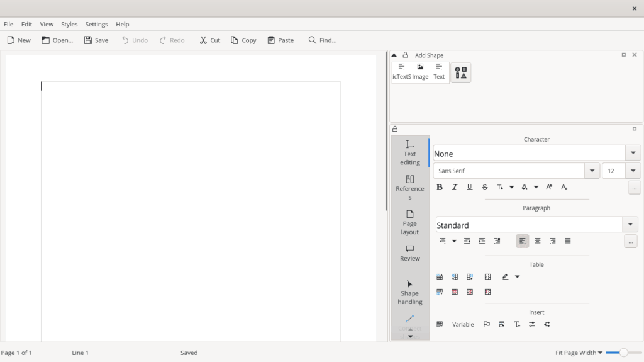644x362 pixels.
Task: Open the Styles menu
Action: (x=69, y=24)
